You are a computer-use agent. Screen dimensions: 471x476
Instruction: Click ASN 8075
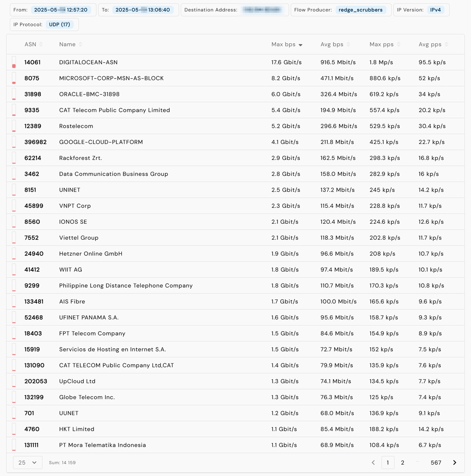coord(32,78)
